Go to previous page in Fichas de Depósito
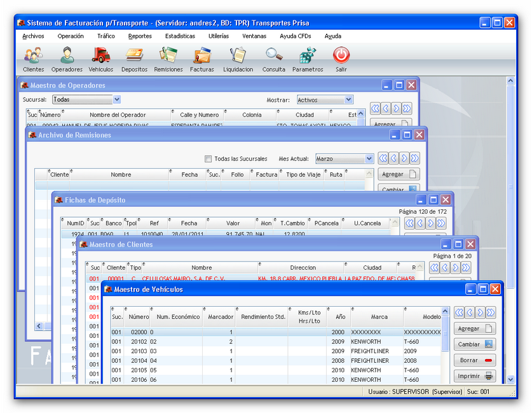 (x=420, y=223)
